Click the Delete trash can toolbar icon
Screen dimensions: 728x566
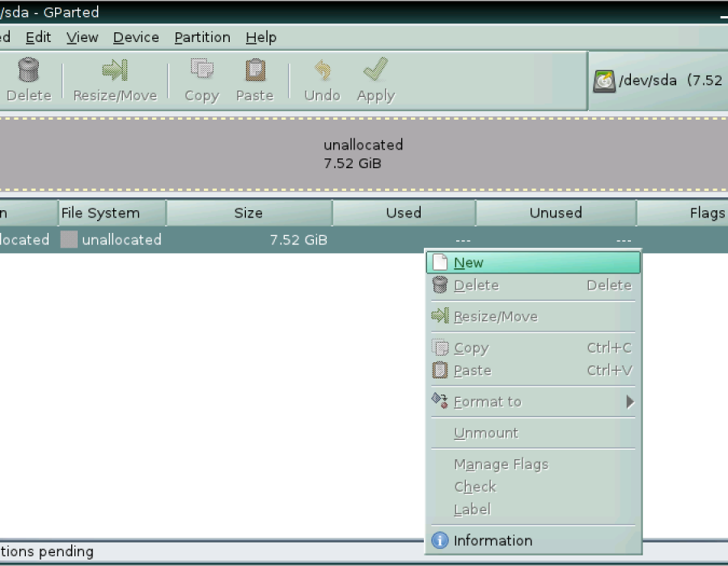pyautogui.click(x=29, y=70)
